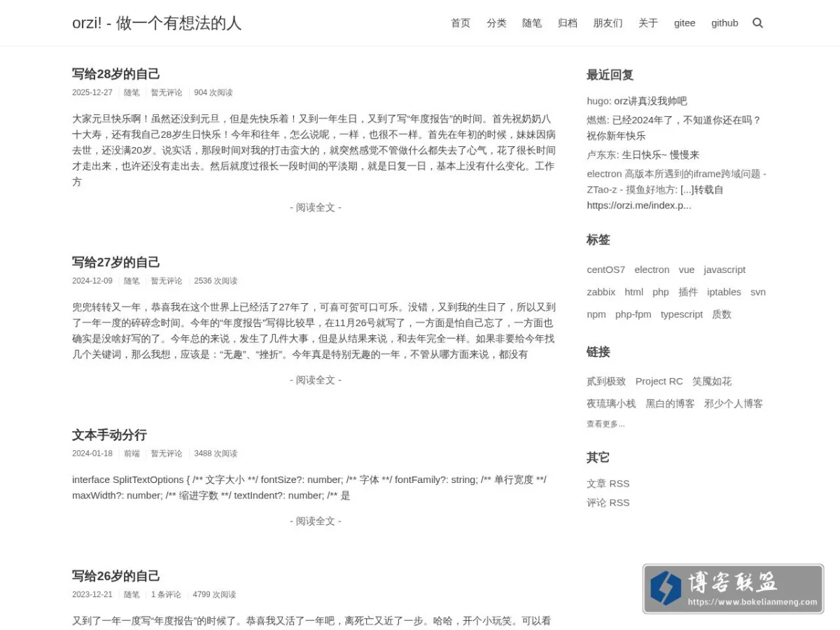Viewport: 840px width, 630px height.
Task: Select the iptables tag
Action: tap(724, 292)
